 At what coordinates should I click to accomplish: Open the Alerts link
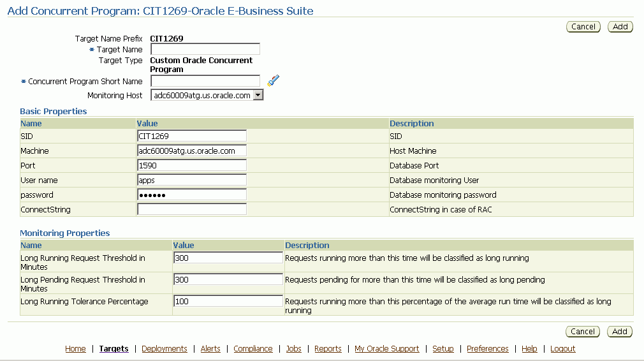coord(210,349)
